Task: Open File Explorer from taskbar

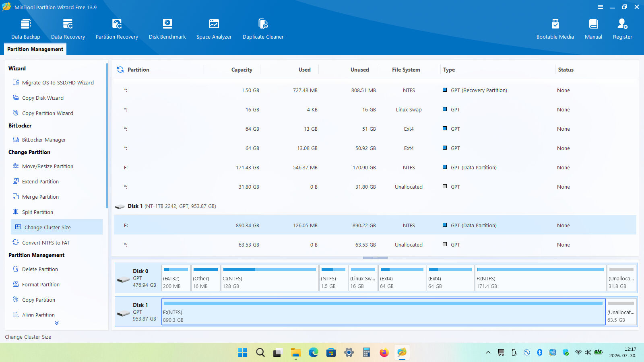Action: (x=296, y=352)
